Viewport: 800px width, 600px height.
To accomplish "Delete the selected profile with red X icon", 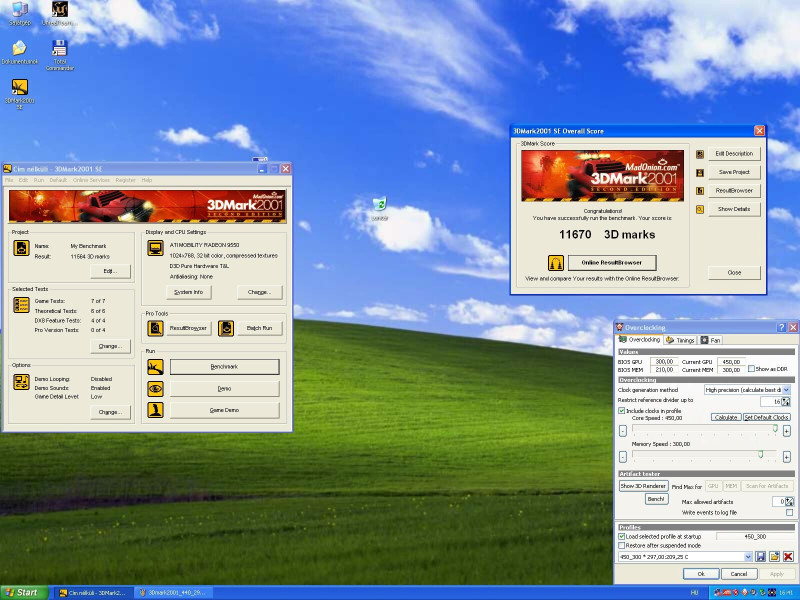I will (x=788, y=557).
